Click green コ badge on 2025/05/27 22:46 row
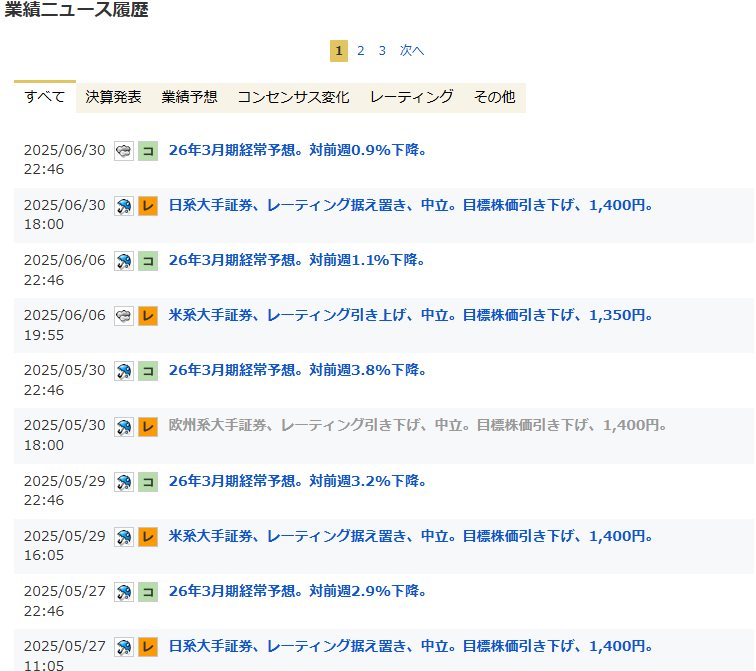The width and height of the screenshot is (756, 671). [148, 591]
